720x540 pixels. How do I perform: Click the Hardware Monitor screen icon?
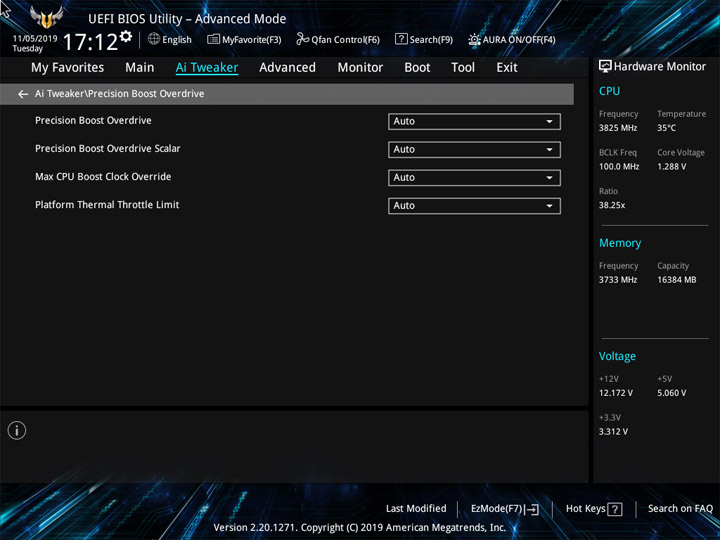click(605, 66)
